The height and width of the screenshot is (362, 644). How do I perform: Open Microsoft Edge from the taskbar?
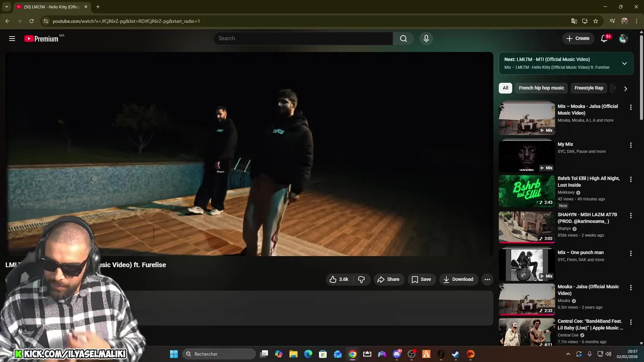[x=308, y=354]
